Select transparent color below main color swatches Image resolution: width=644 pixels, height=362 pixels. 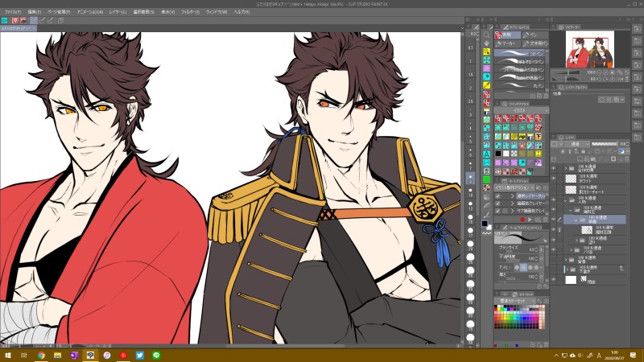point(487,233)
